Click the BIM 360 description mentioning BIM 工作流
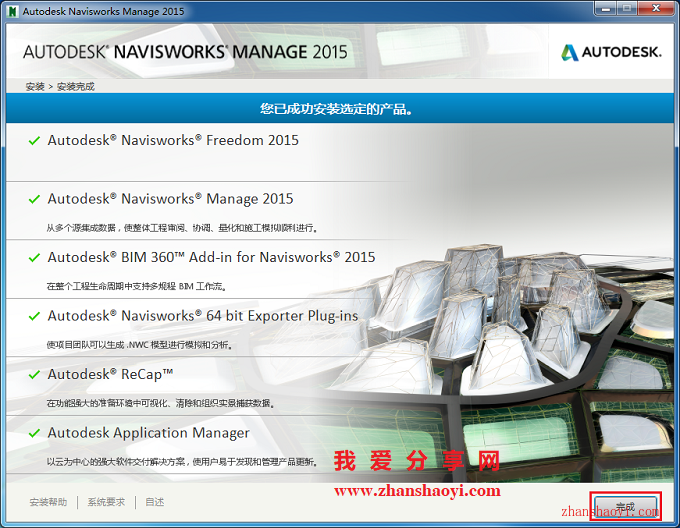Image resolution: width=680 pixels, height=528 pixels. [136, 286]
